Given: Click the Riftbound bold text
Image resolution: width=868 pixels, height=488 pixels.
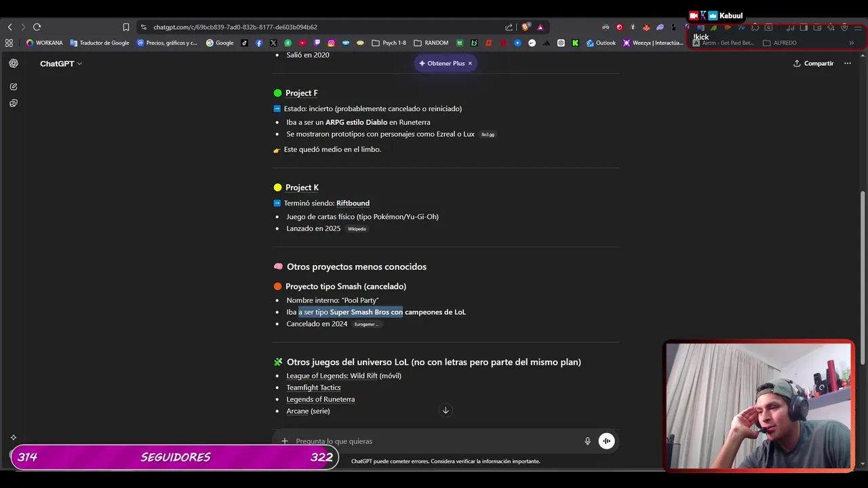Looking at the screenshot, I should click(x=353, y=203).
